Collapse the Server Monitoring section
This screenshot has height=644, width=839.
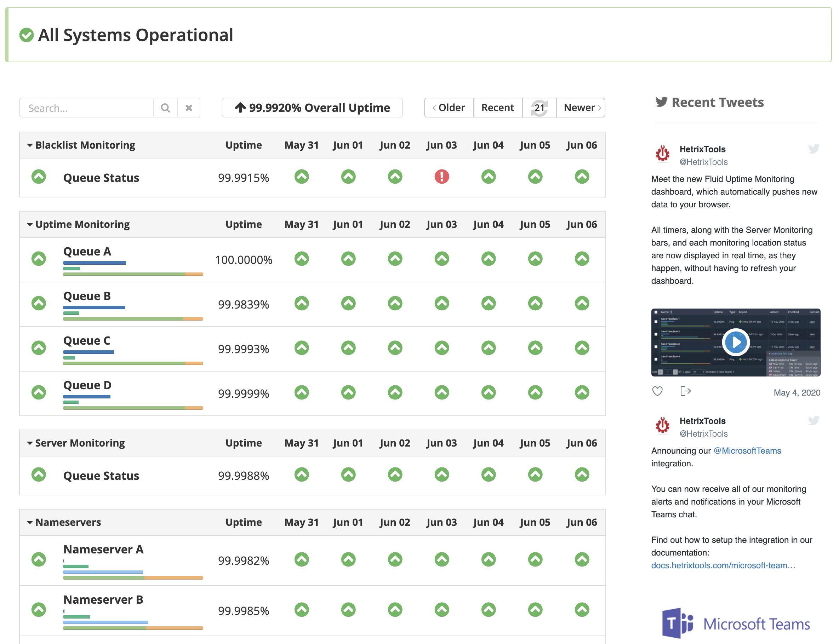click(x=30, y=443)
